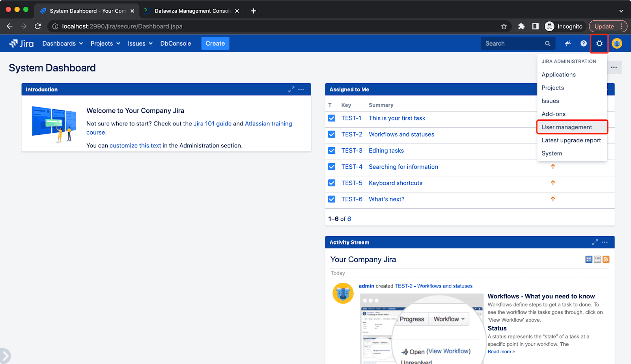Viewport: 631px width, 364px height.
Task: Open Activity Stream gadget options menu
Action: (x=605, y=242)
